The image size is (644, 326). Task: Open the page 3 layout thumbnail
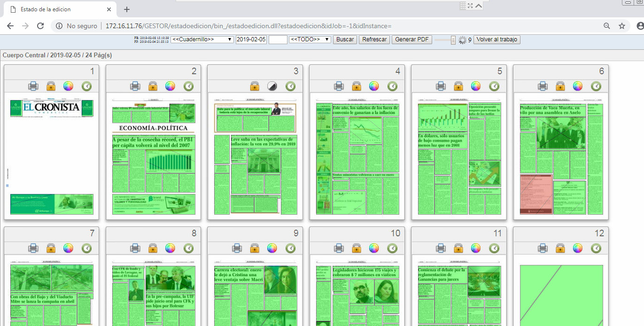click(255, 156)
